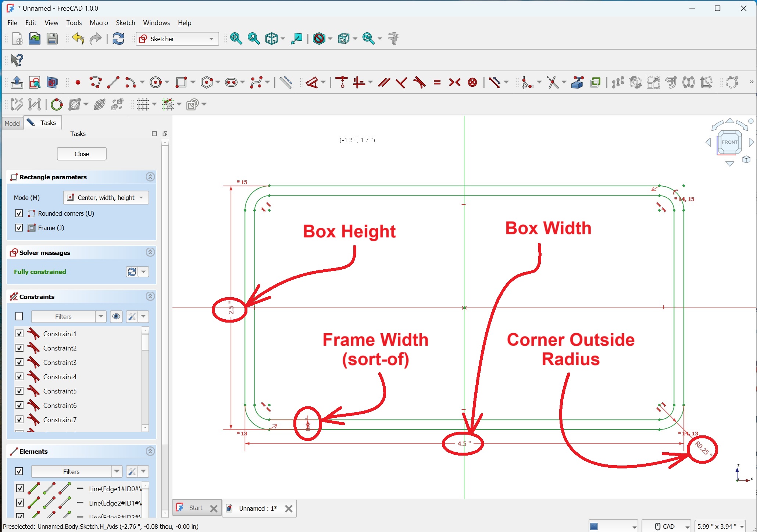Click the Save document icon
The width and height of the screenshot is (757, 532).
tap(52, 39)
